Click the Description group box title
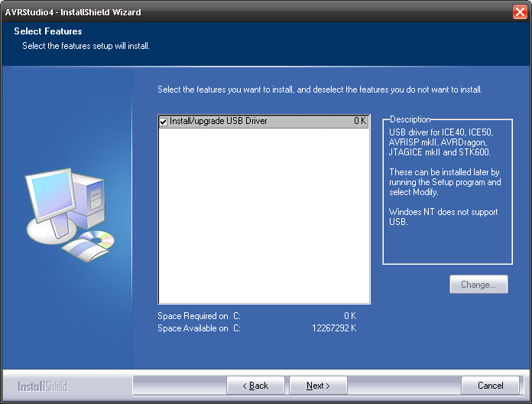532x404 pixels. (410, 119)
